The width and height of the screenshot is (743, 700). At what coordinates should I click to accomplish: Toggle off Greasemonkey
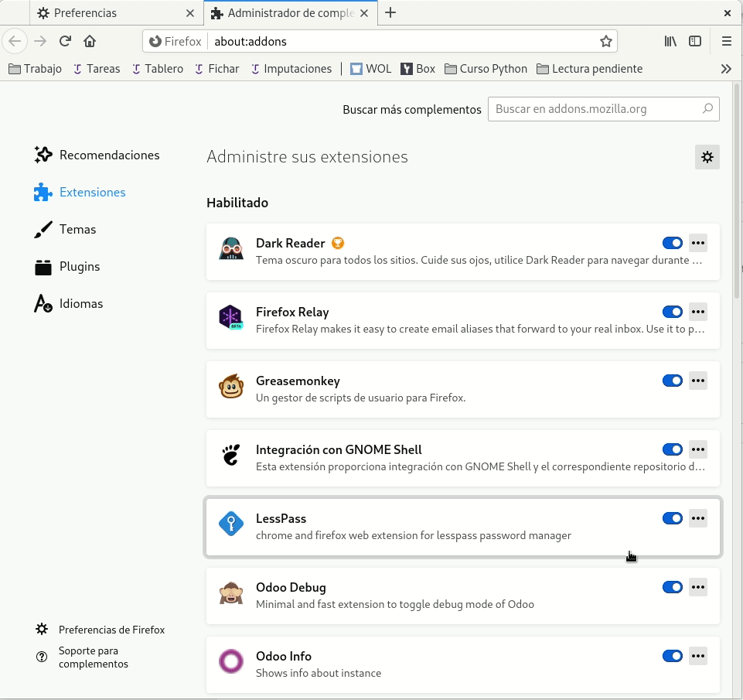click(672, 381)
